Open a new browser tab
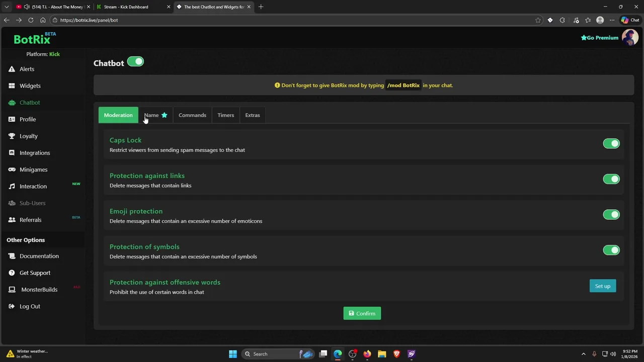The height and width of the screenshot is (362, 644). pos(261,7)
